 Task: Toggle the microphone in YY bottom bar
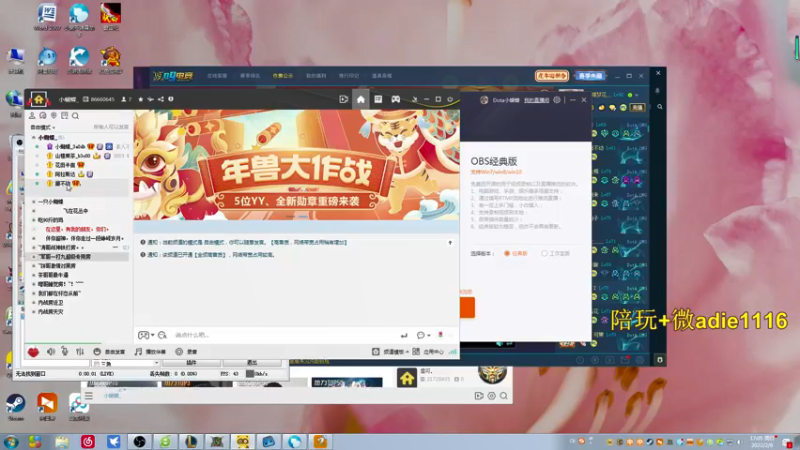tap(65, 352)
